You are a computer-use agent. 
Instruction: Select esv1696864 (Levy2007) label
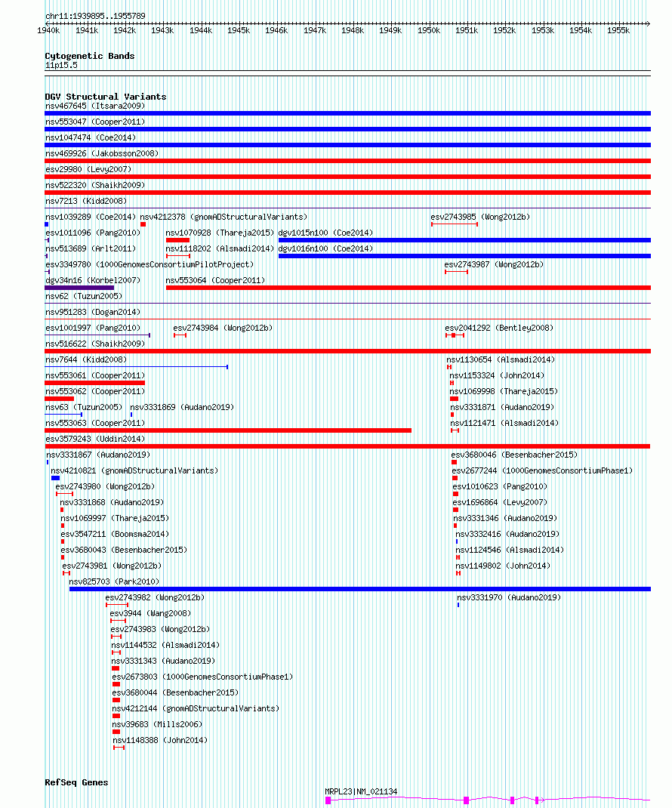[x=500, y=502]
